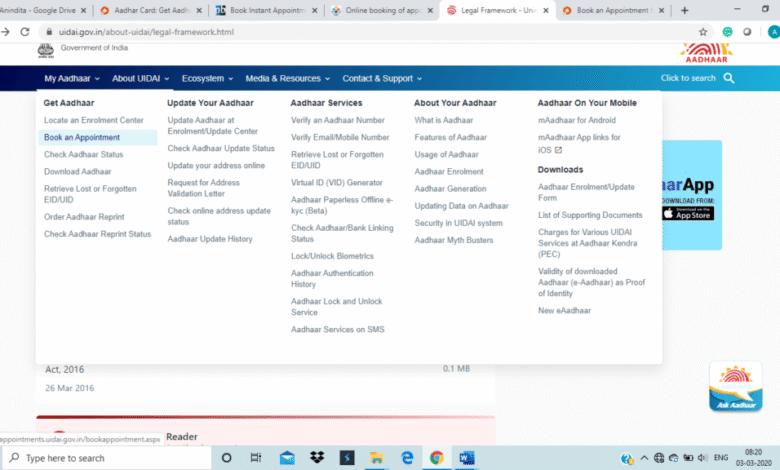Viewport: 780px width, 470px height.
Task: Click the Aadhaar logo at top right
Action: pyautogui.click(x=706, y=53)
